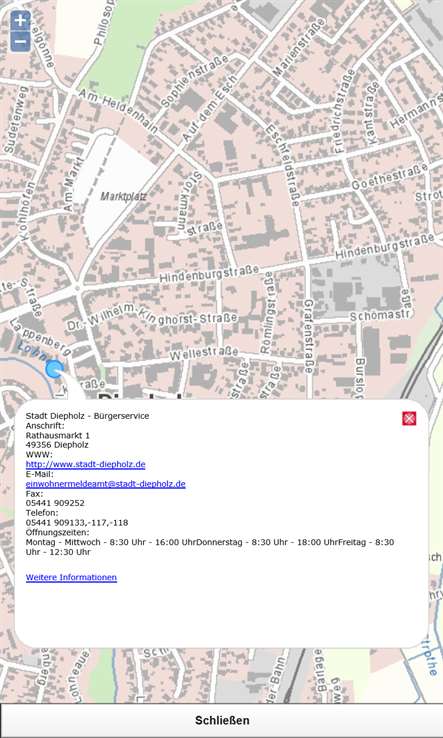
Task: Zoom in the map with plus button
Action: [x=21, y=21]
